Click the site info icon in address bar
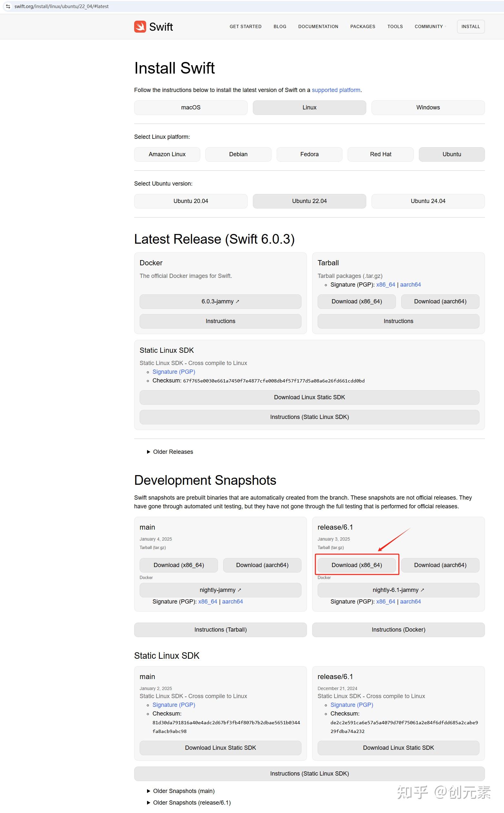Screen dimensions: 504x813 tap(8, 6)
